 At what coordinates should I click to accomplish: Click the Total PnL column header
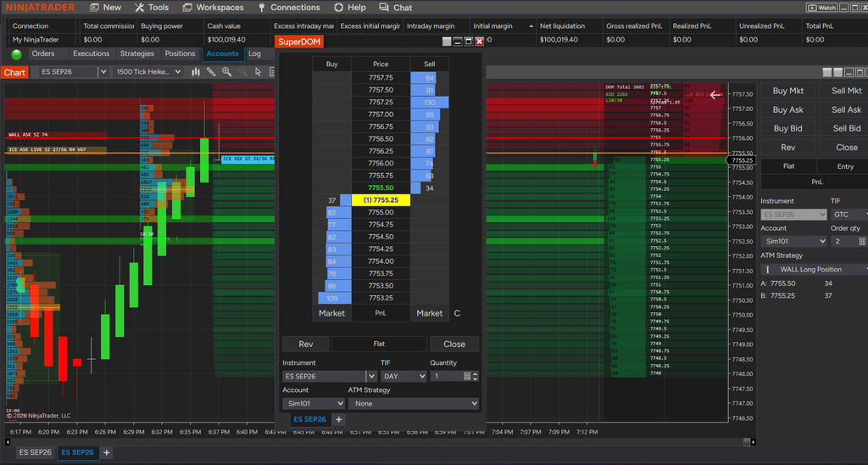[x=820, y=26]
